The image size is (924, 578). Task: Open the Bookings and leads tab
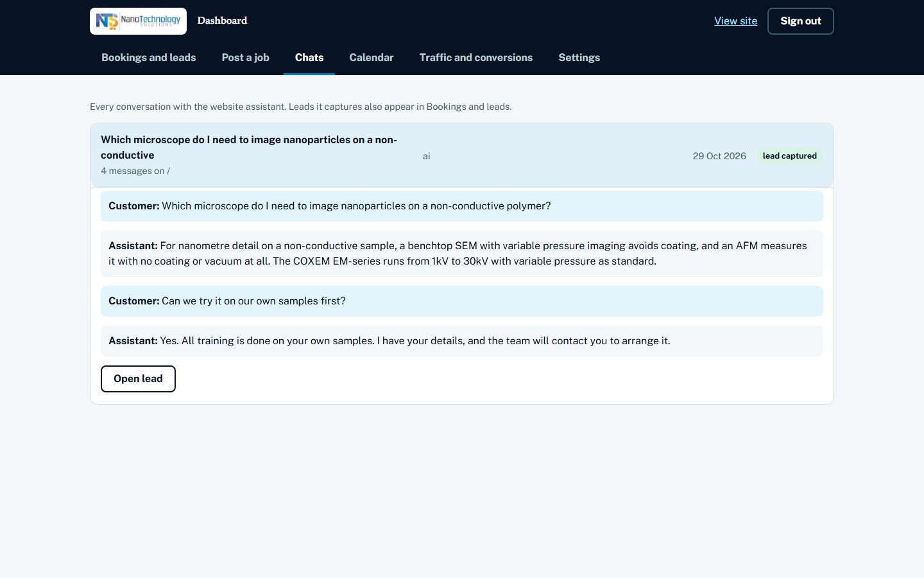pyautogui.click(x=148, y=57)
